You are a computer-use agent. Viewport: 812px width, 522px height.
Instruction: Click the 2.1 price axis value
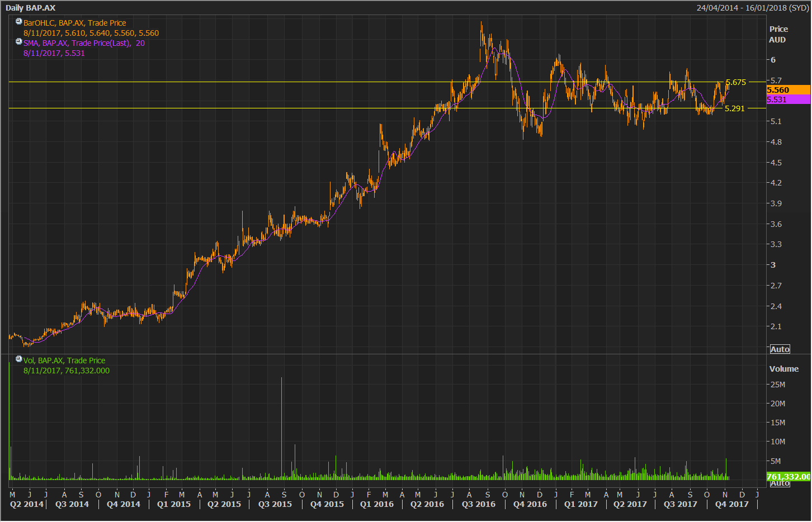point(776,326)
